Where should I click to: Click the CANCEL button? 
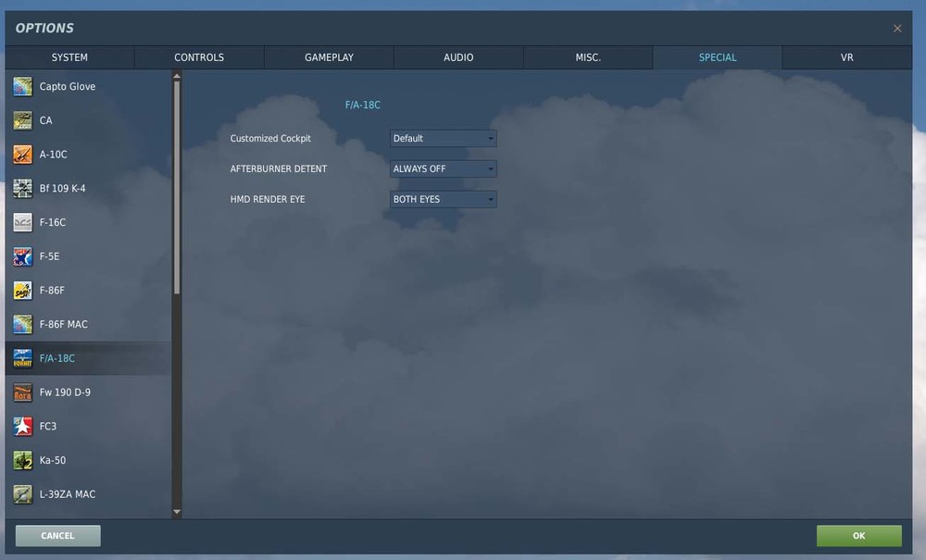(57, 536)
